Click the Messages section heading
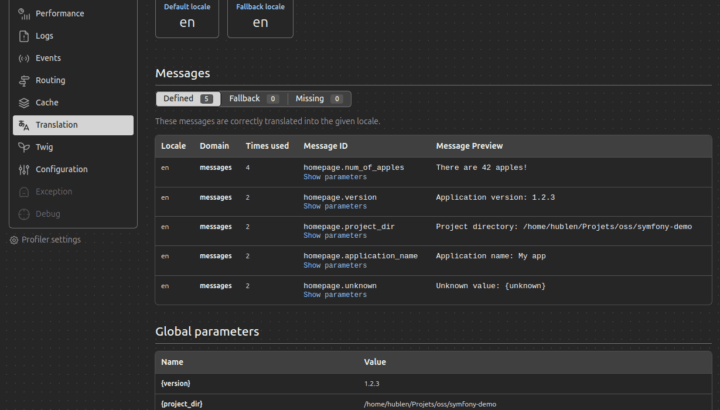 (x=182, y=73)
